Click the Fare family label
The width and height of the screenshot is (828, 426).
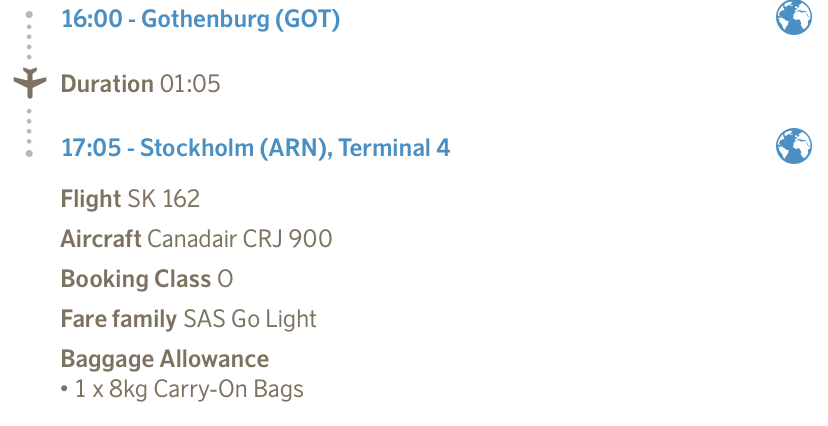coord(119,319)
